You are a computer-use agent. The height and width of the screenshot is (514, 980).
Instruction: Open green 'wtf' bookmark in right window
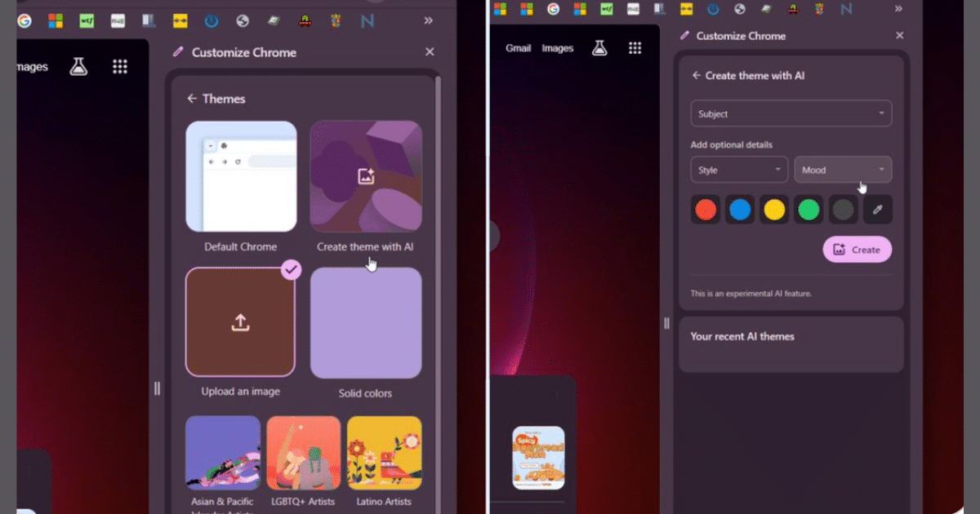[x=607, y=9]
